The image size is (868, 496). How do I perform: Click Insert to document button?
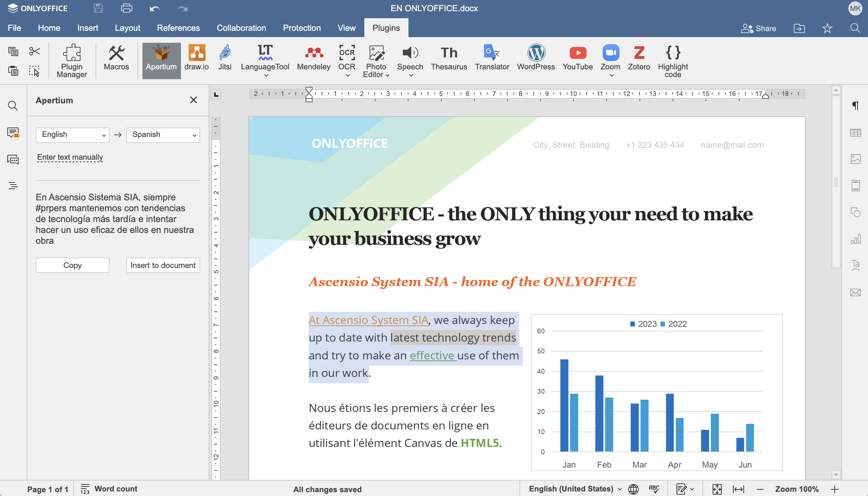pyautogui.click(x=163, y=265)
